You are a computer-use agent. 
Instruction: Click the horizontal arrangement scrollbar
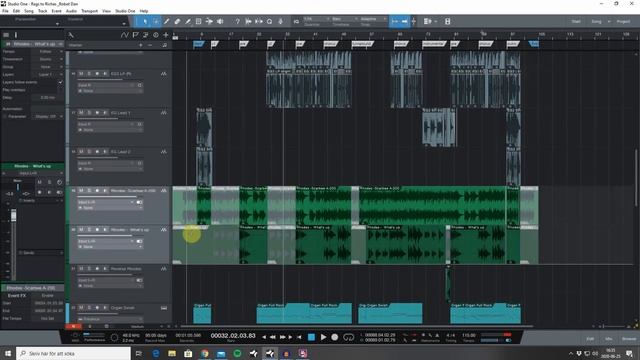[x=357, y=327]
